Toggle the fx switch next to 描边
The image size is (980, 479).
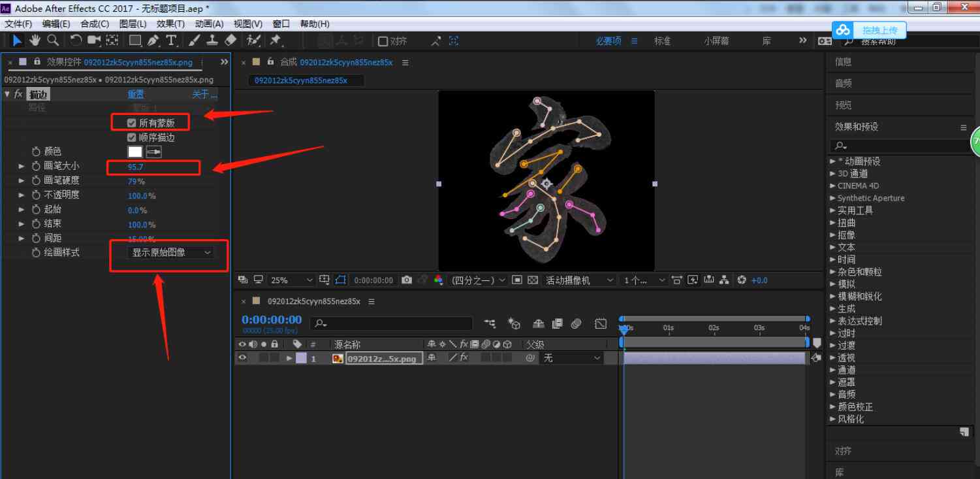(x=18, y=94)
